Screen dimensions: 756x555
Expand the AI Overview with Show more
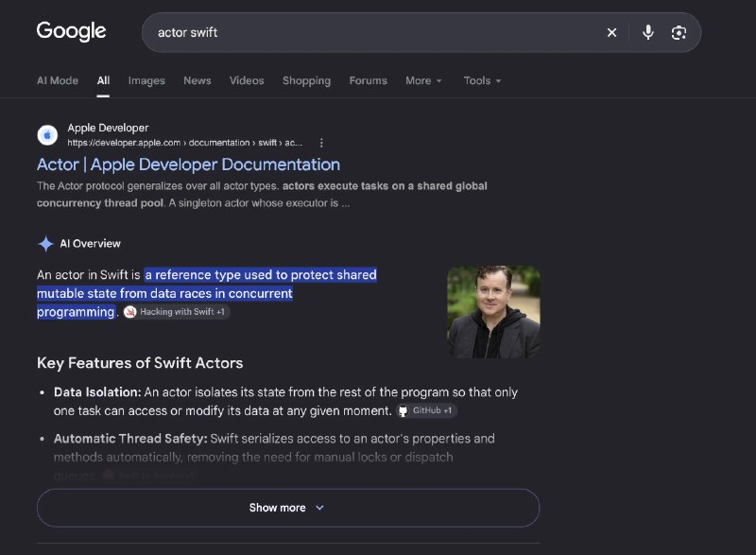pos(288,508)
